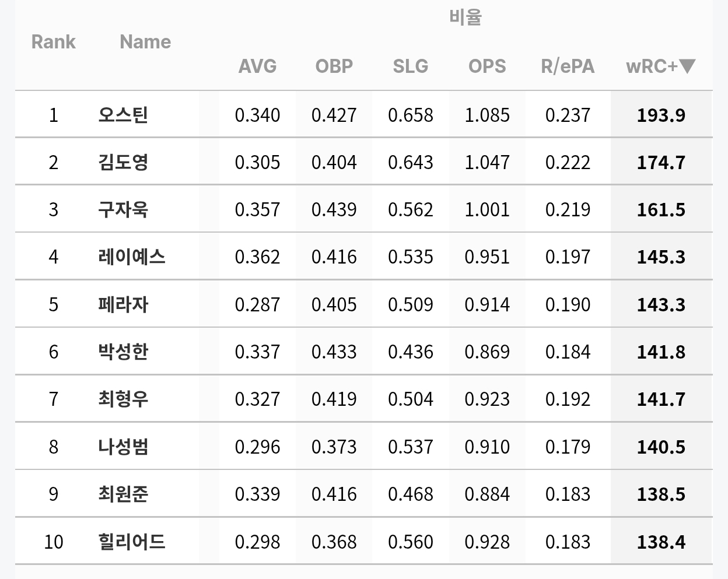728x579 pixels.
Task: Open player 구자욱 profile link
Action: [123, 209]
